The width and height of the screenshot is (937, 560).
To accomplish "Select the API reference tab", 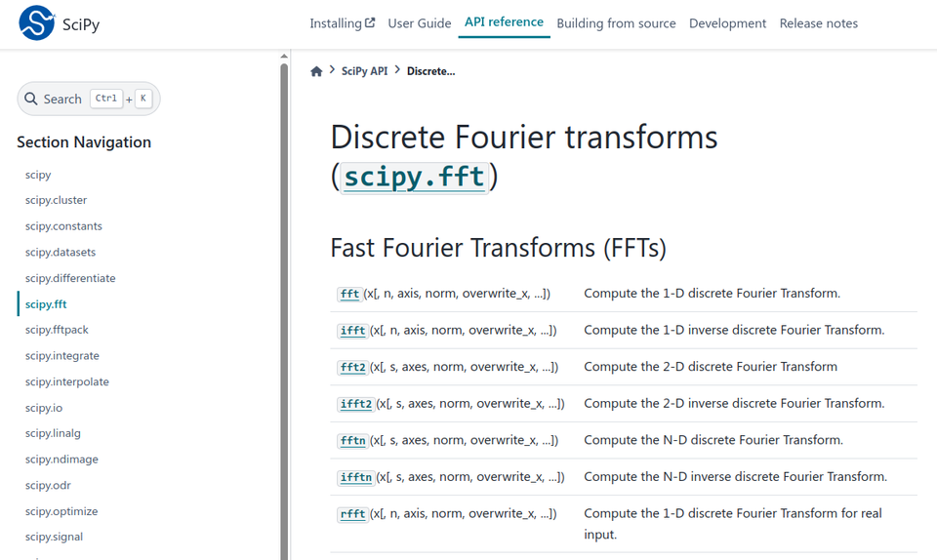I will tap(504, 22).
